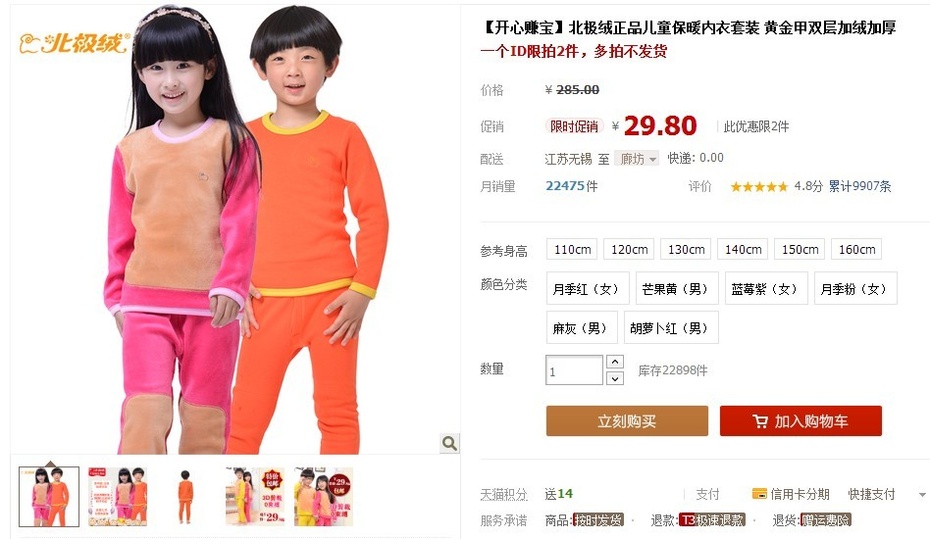Choose 胡萝卜红（男） color option
Viewport: 930px width, 539px height.
(671, 328)
